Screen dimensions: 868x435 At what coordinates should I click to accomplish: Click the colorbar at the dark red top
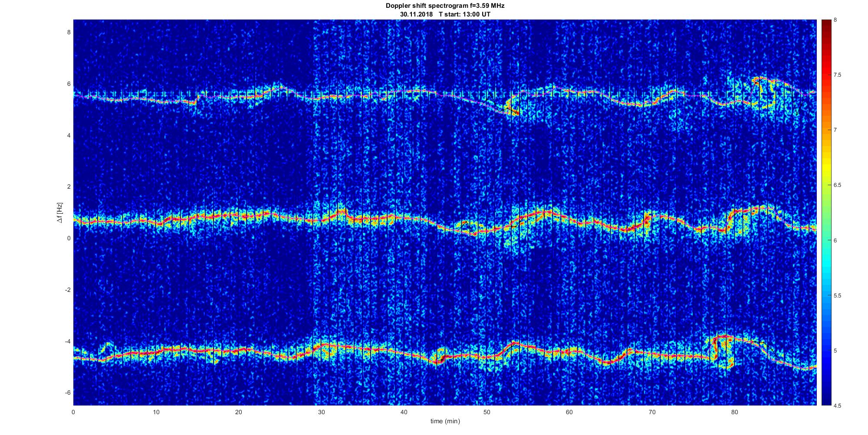coord(826,23)
